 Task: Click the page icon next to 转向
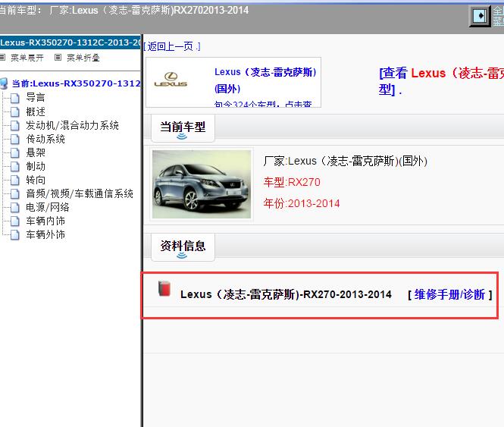15,180
